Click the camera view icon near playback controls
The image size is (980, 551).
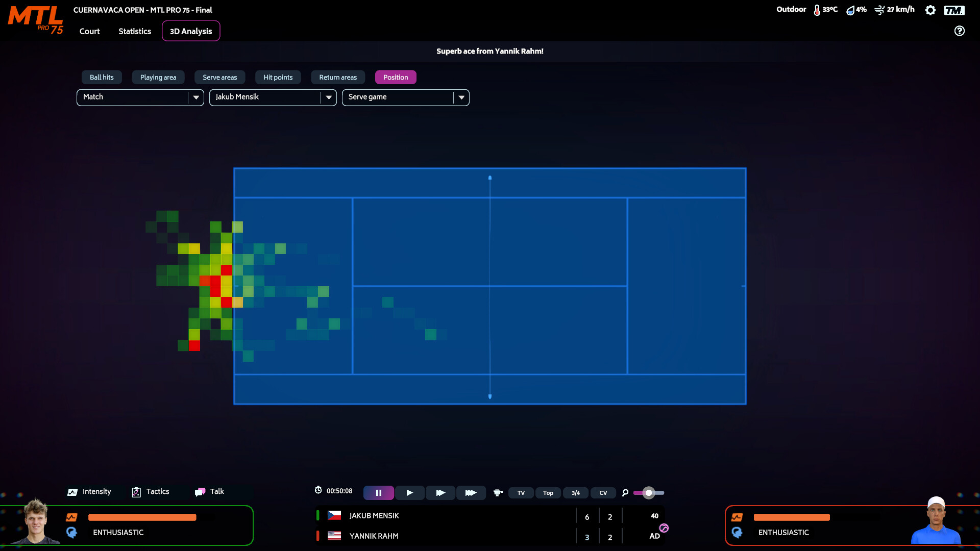498,493
